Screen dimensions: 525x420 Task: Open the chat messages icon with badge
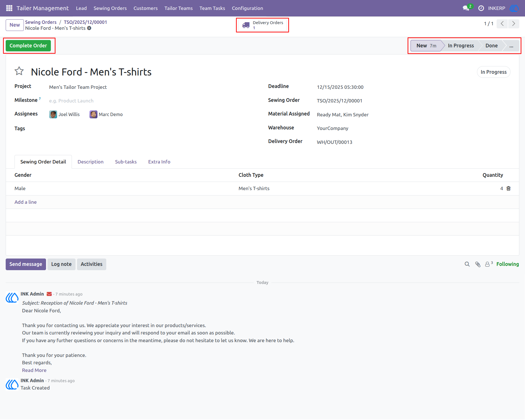[467, 8]
